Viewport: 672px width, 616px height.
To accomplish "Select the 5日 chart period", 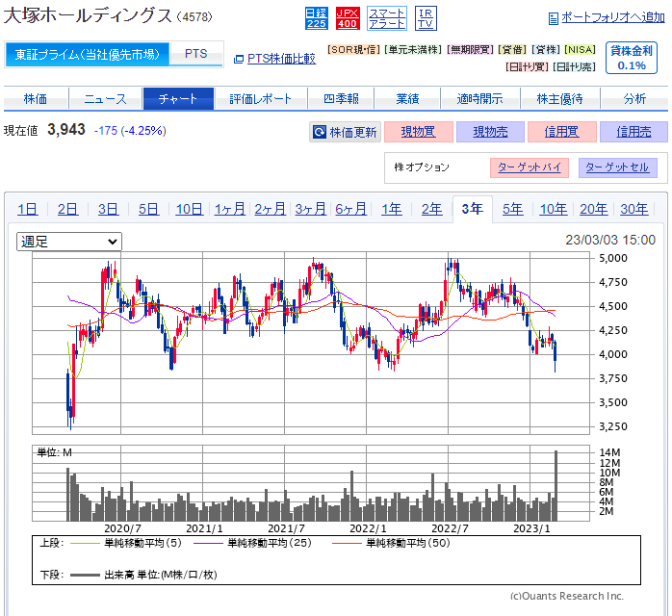I will [x=148, y=209].
